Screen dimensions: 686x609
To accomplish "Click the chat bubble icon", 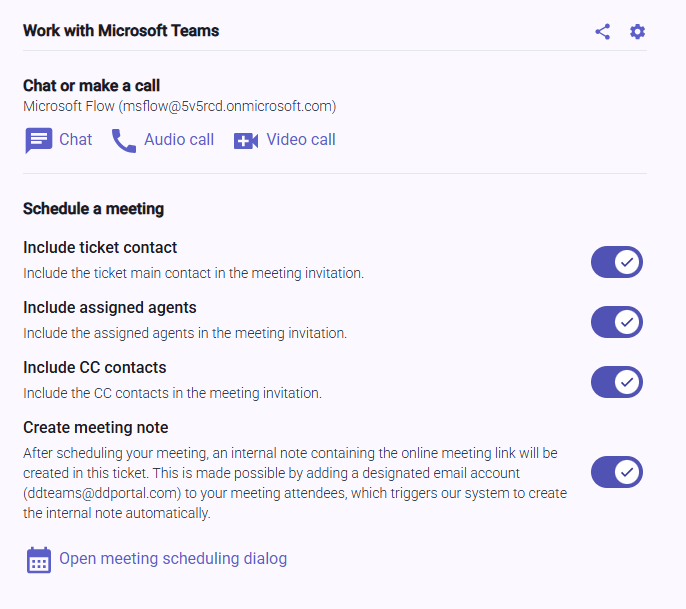I will [x=38, y=140].
